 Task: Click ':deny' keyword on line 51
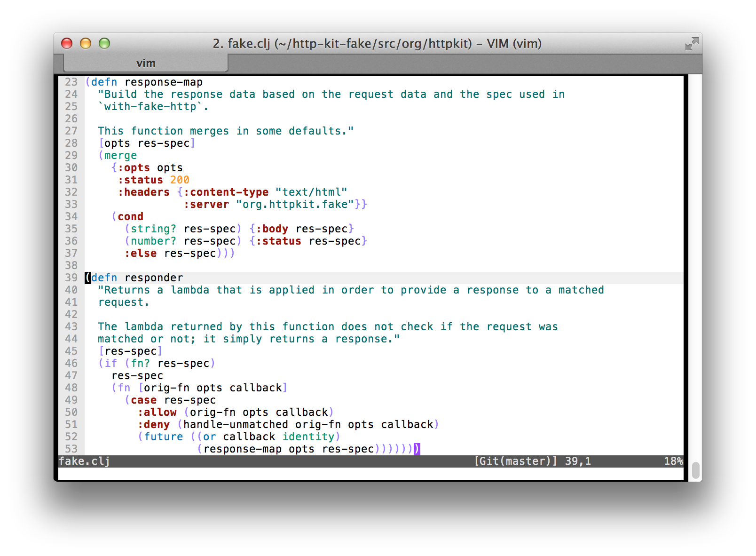coord(154,424)
